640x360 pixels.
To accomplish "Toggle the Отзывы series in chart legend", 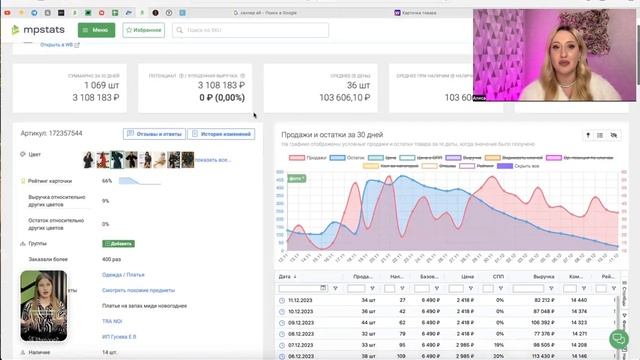I will 439,166.
